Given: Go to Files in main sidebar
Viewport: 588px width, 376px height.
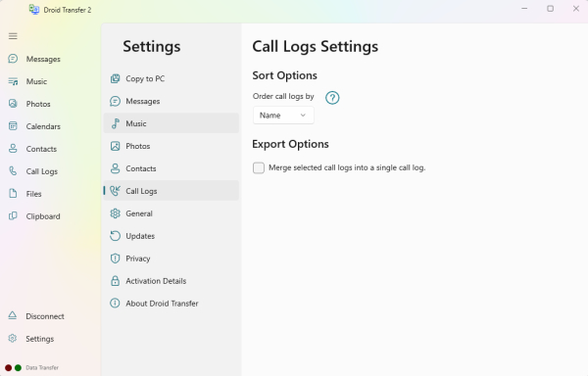Looking at the screenshot, I should [x=33, y=194].
